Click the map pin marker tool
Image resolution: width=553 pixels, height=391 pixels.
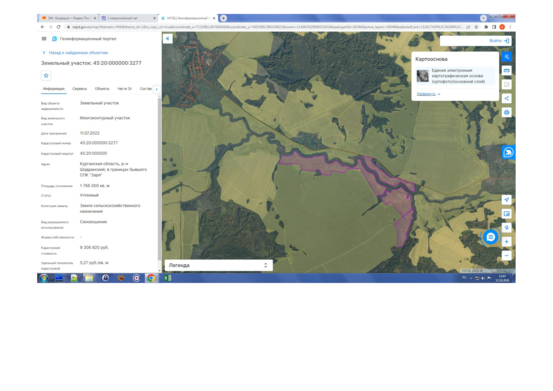pyautogui.click(x=507, y=228)
